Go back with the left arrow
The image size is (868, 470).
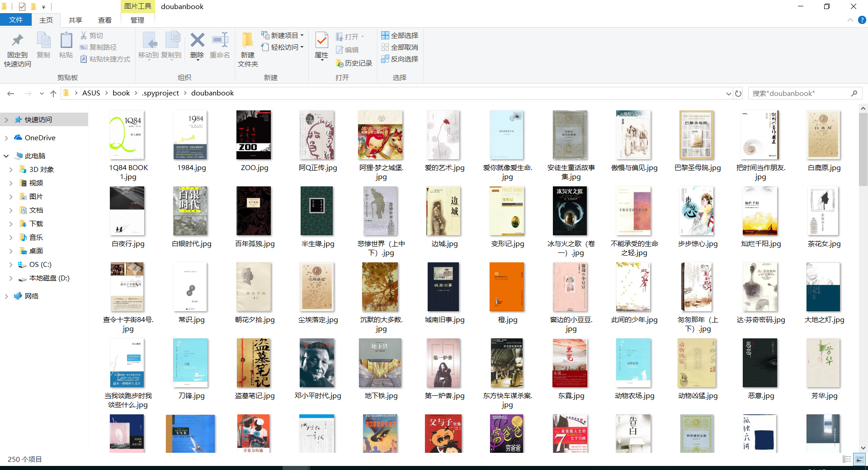[x=11, y=93]
